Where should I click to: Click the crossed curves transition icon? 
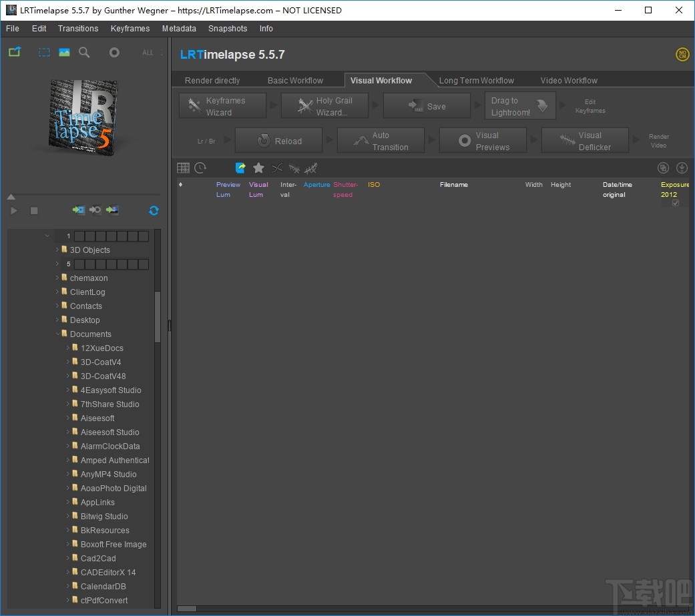277,168
